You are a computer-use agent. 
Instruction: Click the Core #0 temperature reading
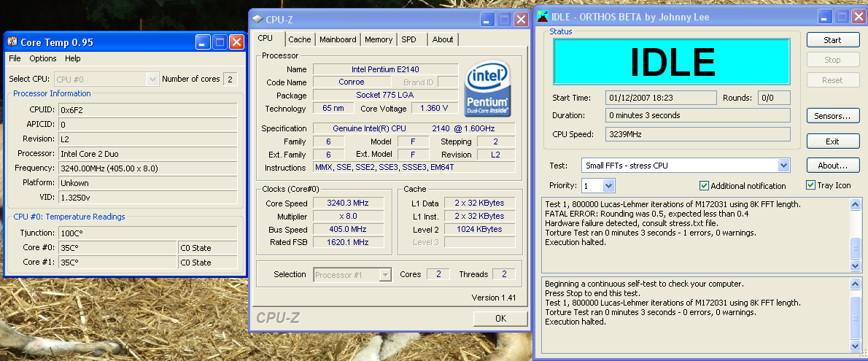coord(117,247)
